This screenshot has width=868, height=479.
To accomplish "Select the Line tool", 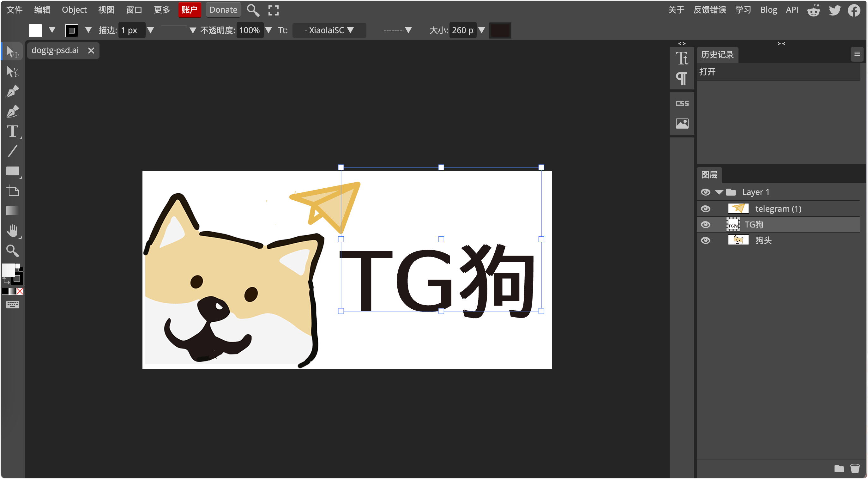I will tap(12, 151).
